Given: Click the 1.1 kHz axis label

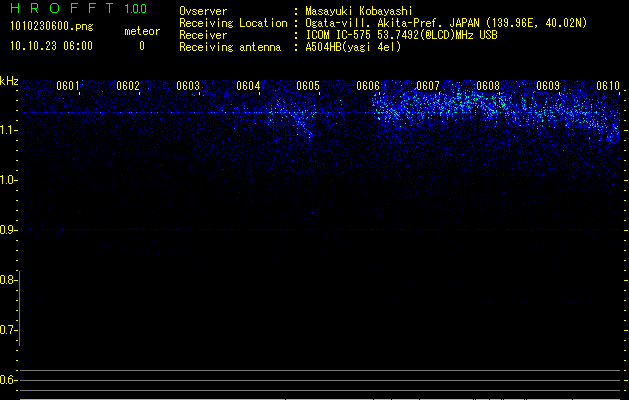Looking at the screenshot, I should [x=7, y=130].
